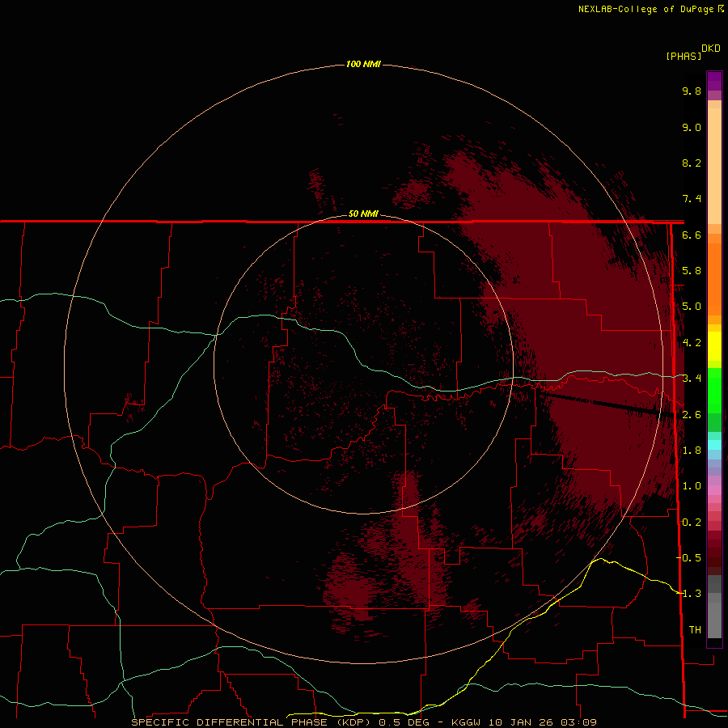Click the 9.0 value on the color scale
The width and height of the screenshot is (728, 728).
pyautogui.click(x=692, y=127)
